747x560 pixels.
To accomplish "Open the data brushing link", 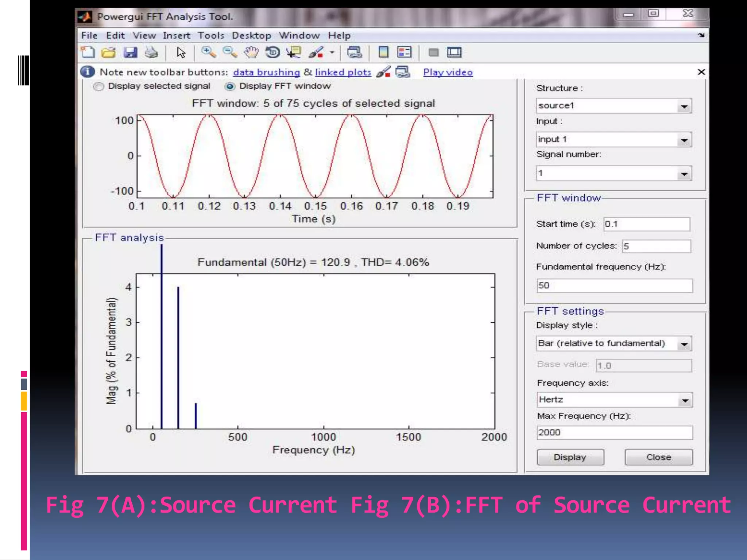I will coord(266,72).
